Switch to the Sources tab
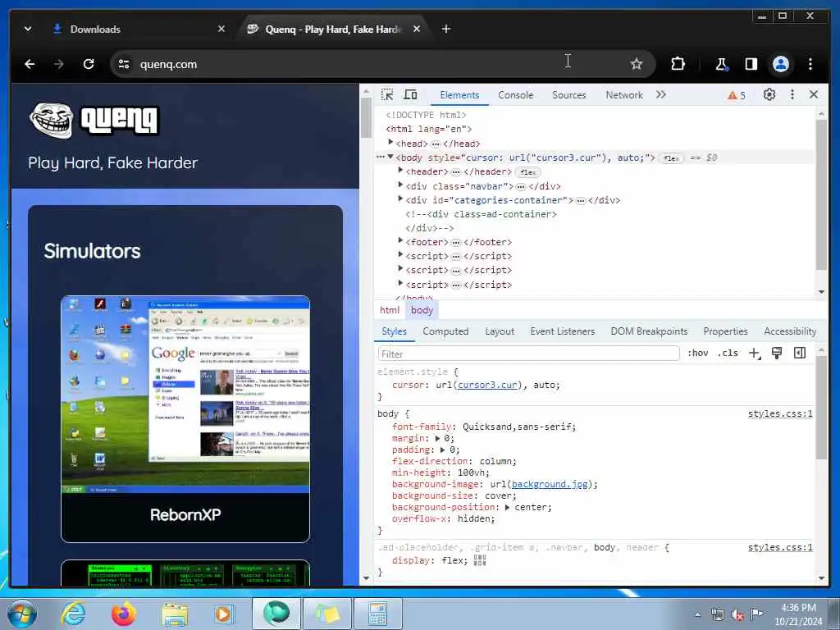The height and width of the screenshot is (630, 840). point(569,95)
